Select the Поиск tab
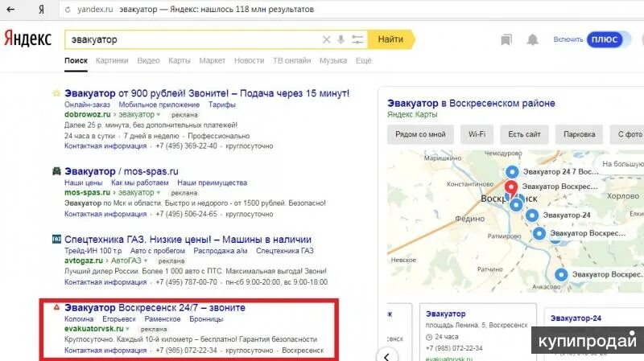 [76, 61]
